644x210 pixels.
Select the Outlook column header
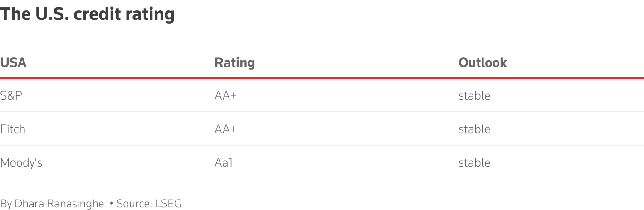(x=483, y=62)
